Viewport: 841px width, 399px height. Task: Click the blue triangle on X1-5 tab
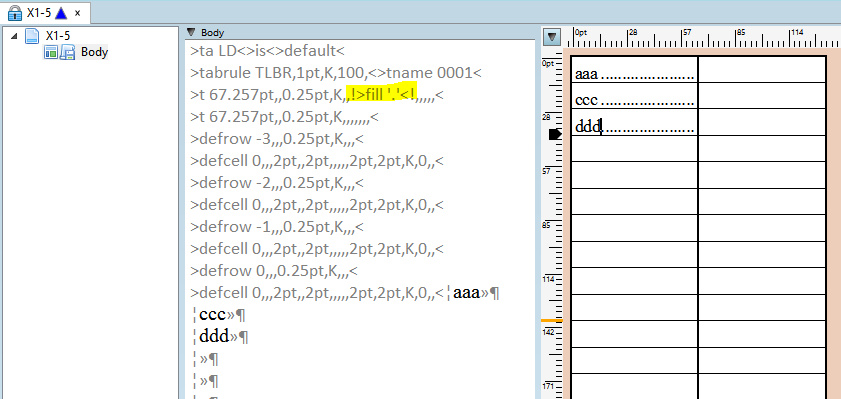pyautogui.click(x=61, y=13)
